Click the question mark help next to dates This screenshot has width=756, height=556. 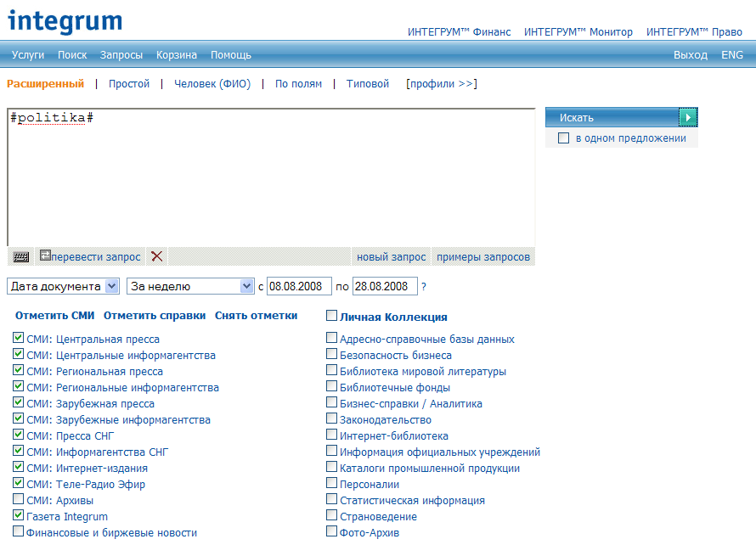pos(424,286)
